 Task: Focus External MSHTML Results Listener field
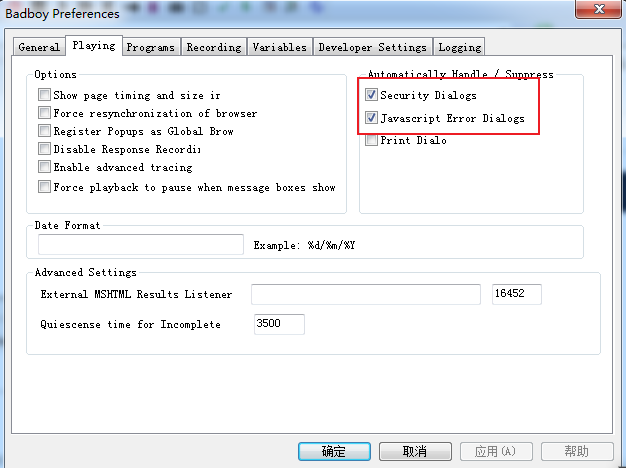[x=366, y=294]
